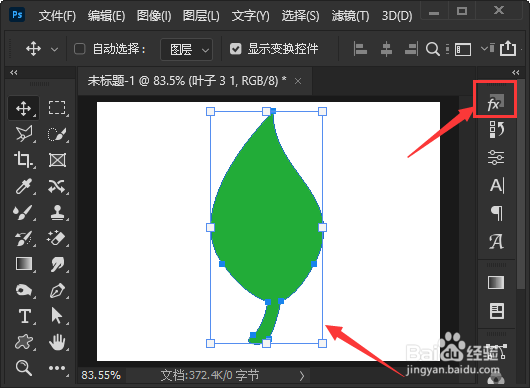Open the 滤镜(T) menu

pyautogui.click(x=350, y=16)
